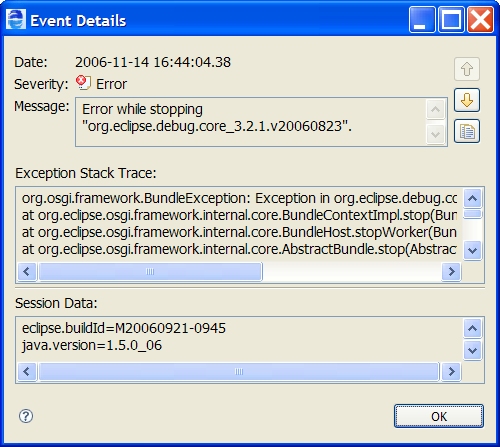The height and width of the screenshot is (447, 500).
Task: Click the stack trace horizontal scroll left arrow
Action: click(x=27, y=272)
